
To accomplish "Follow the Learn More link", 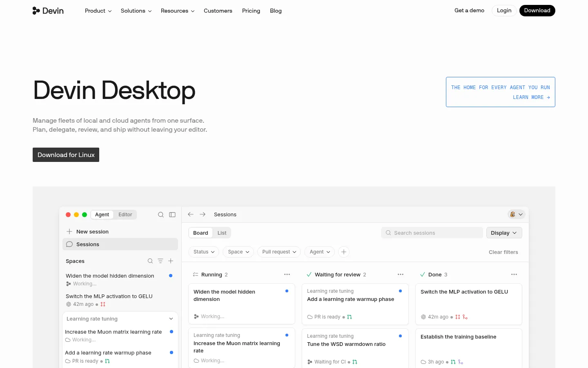I will click(531, 97).
